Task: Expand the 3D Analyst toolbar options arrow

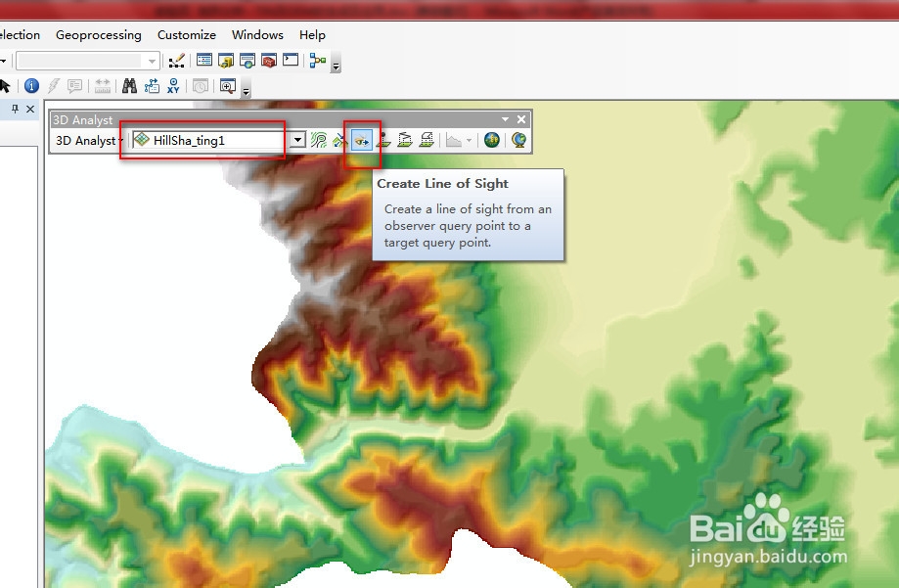Action: 505,119
